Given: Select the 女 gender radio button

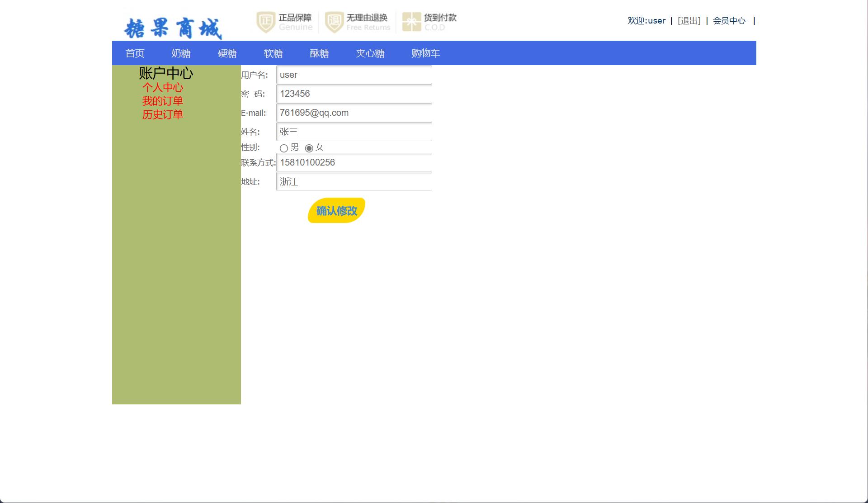Looking at the screenshot, I should (309, 148).
